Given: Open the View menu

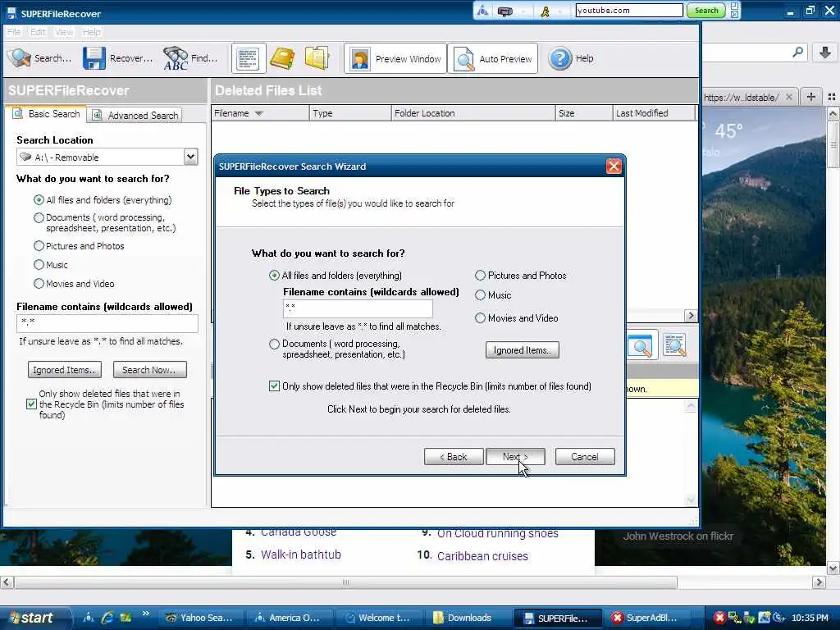Looking at the screenshot, I should [x=64, y=32].
